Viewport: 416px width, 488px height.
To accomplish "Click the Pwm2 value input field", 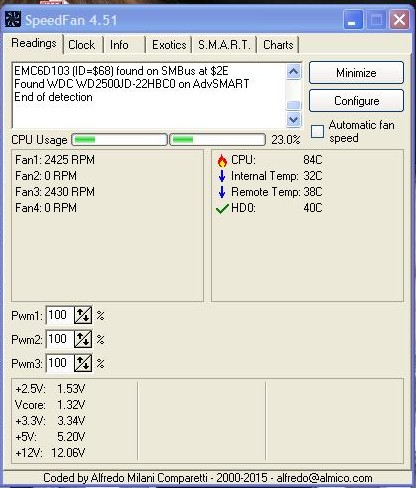I will click(60, 339).
